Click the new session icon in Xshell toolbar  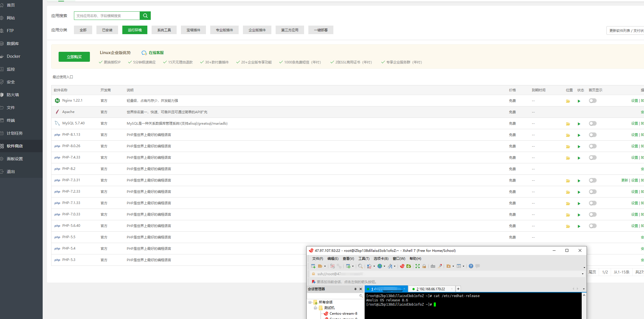coord(313,266)
